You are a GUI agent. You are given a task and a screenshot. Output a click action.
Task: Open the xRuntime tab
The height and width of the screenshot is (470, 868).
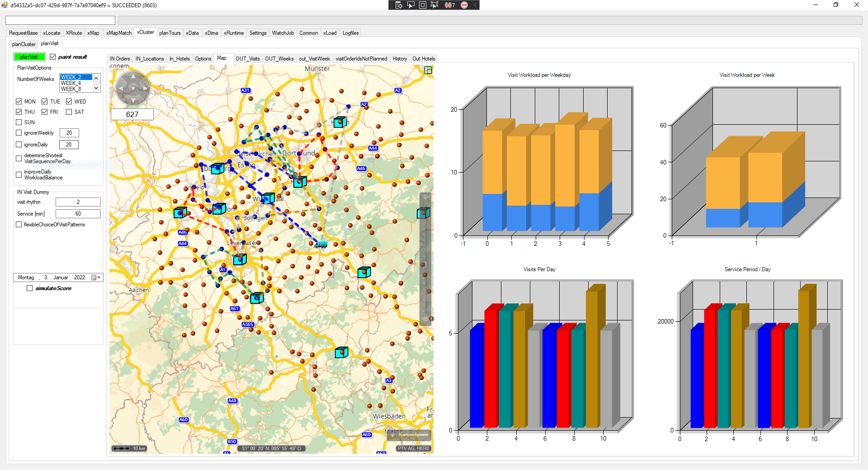point(233,33)
